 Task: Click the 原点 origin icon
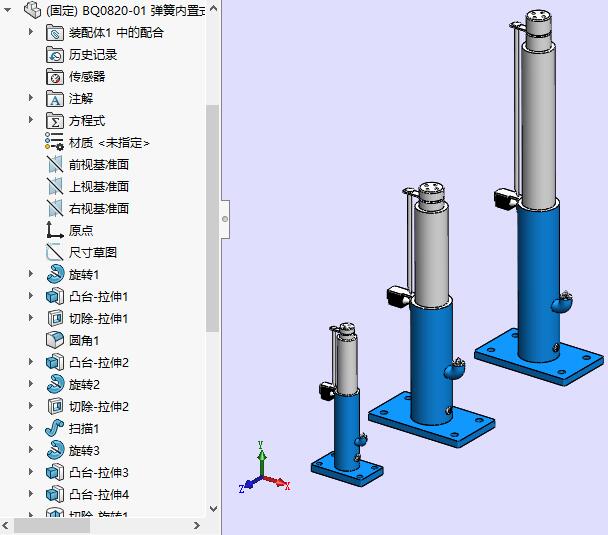coord(55,230)
